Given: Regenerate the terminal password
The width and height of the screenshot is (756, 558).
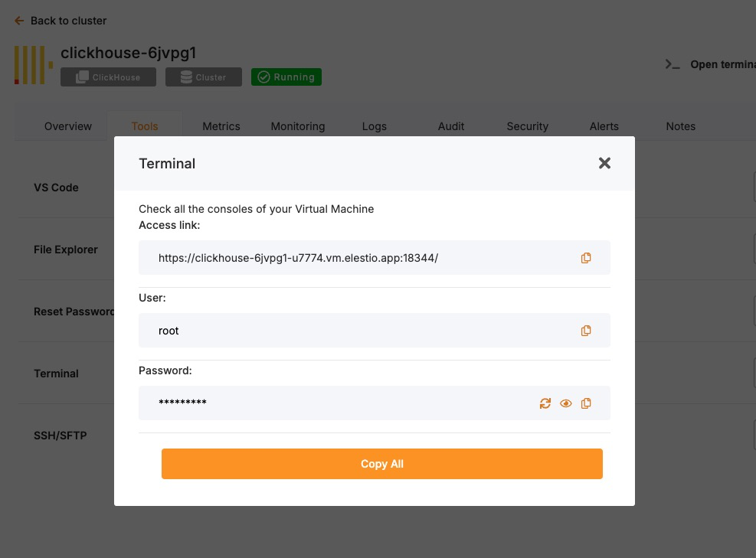Looking at the screenshot, I should pos(545,403).
